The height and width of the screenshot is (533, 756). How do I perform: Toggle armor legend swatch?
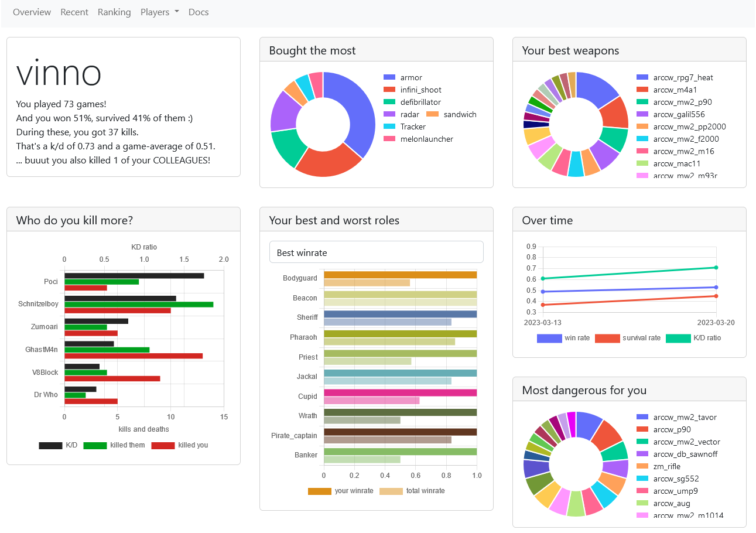click(390, 78)
